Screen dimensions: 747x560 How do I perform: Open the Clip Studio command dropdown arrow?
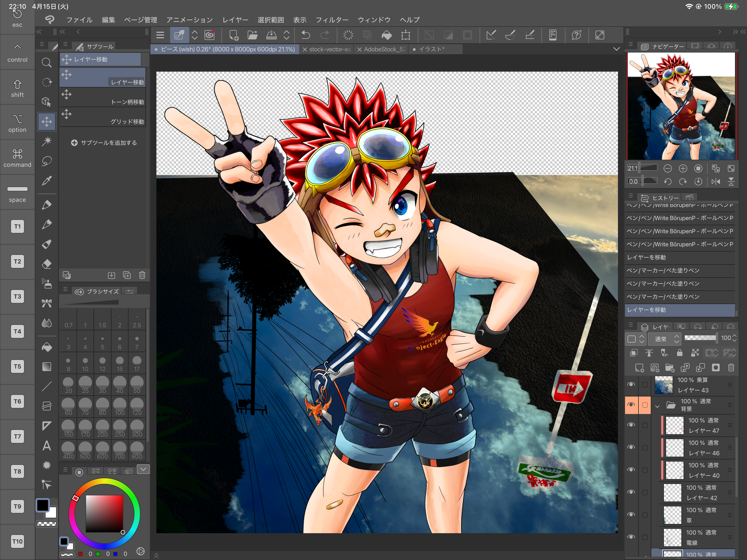194,35
